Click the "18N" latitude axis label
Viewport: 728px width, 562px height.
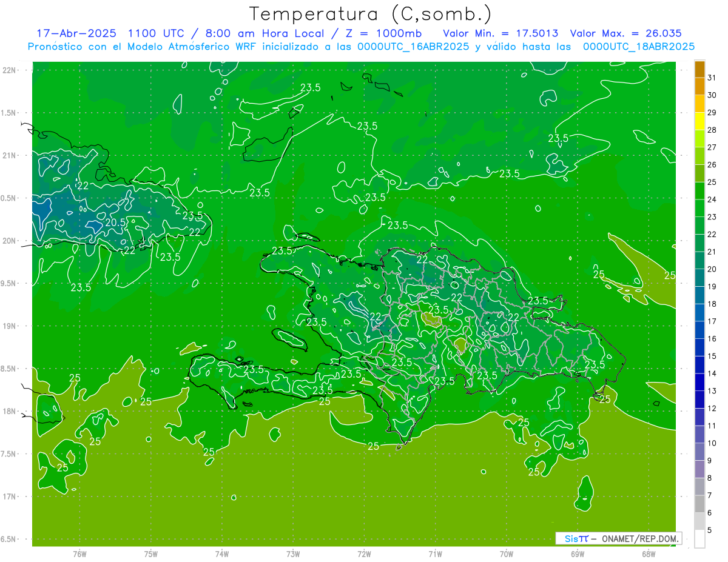click(9, 411)
